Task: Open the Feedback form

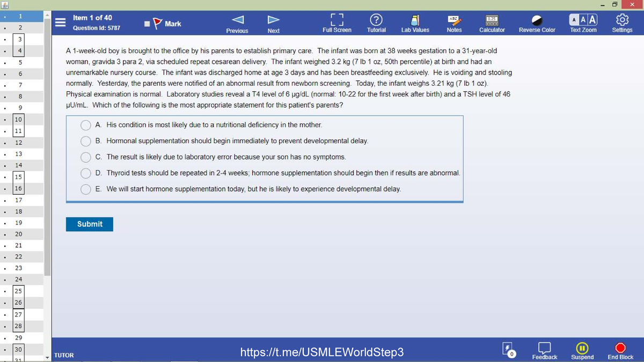Action: pos(544,350)
